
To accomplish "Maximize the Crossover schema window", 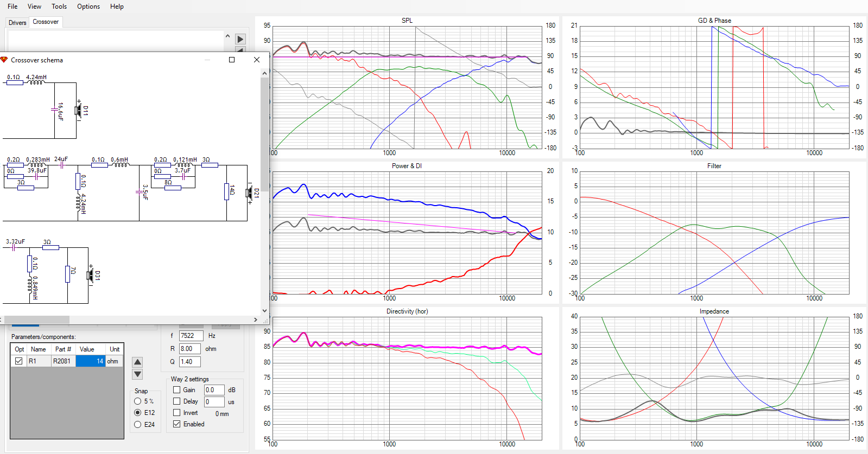I will 232,60.
